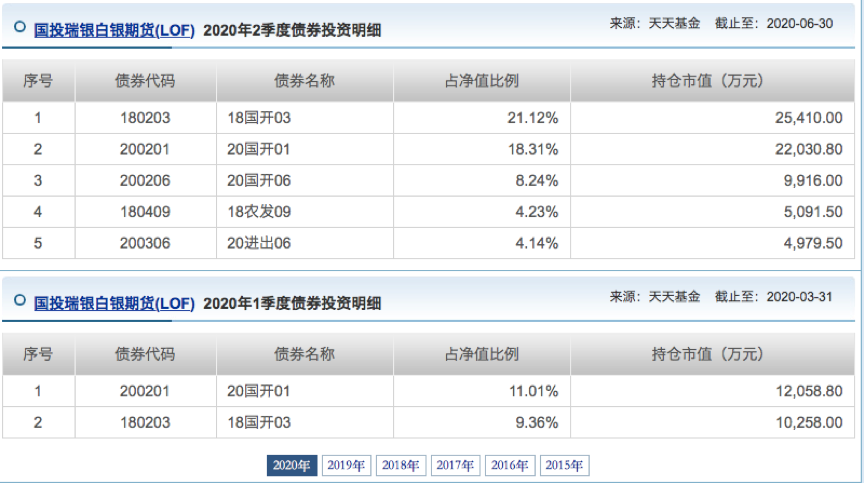This screenshot has height=483, width=864.
Task: Switch to the 2015年 year tab
Action: [565, 465]
